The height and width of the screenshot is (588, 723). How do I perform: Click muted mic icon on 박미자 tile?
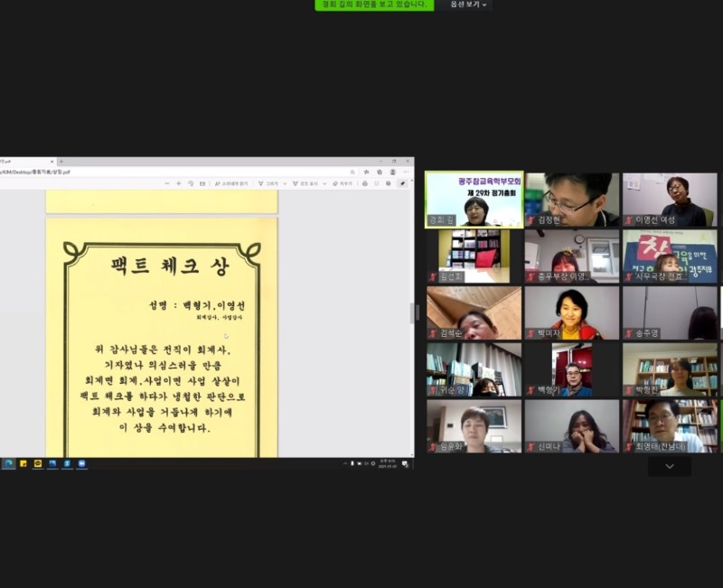(531, 333)
